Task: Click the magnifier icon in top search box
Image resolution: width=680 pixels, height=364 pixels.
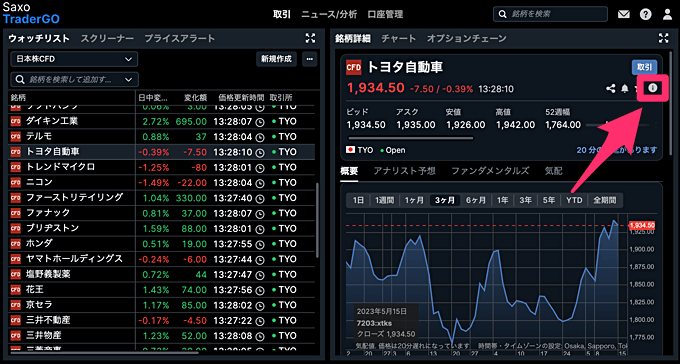Action: [x=503, y=14]
